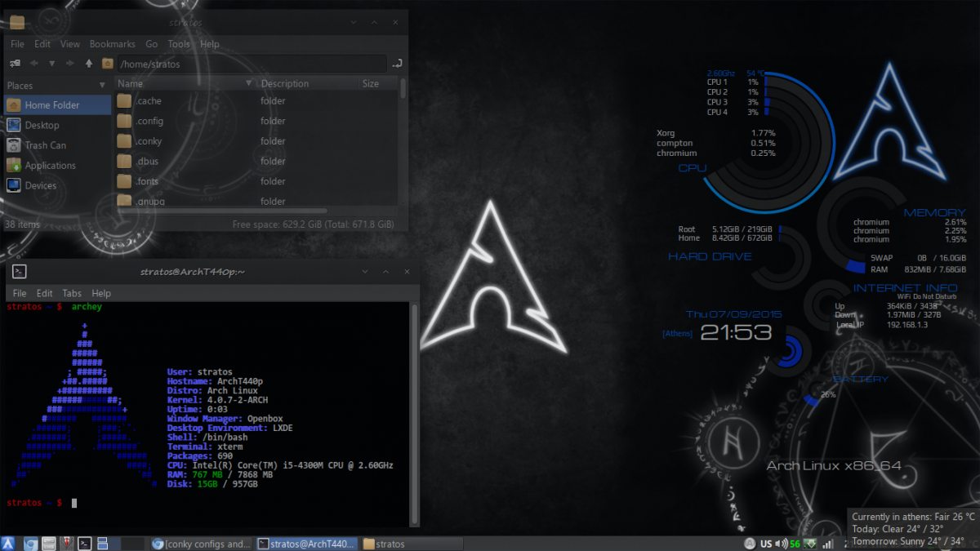The height and width of the screenshot is (551, 980).
Task: Open Tabs menu in terminal
Action: [x=72, y=293]
